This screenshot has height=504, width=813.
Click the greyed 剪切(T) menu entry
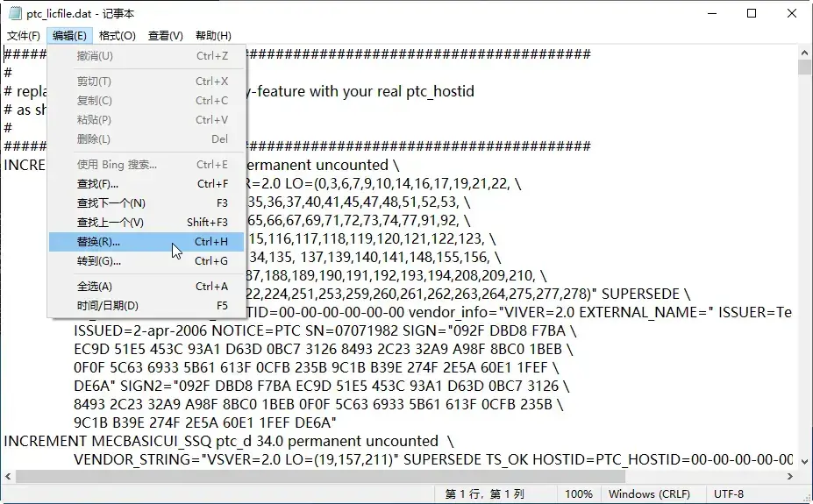point(146,82)
